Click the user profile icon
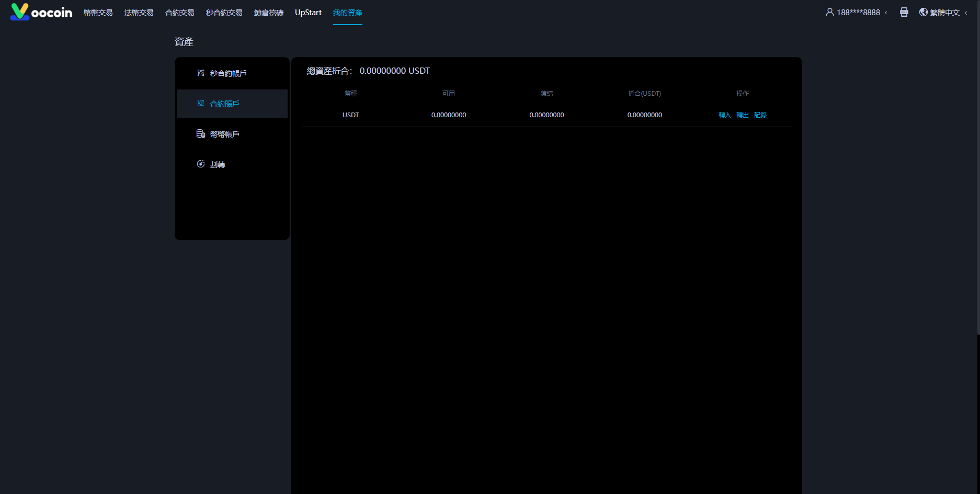Viewport: 980px width, 494px height. (829, 12)
